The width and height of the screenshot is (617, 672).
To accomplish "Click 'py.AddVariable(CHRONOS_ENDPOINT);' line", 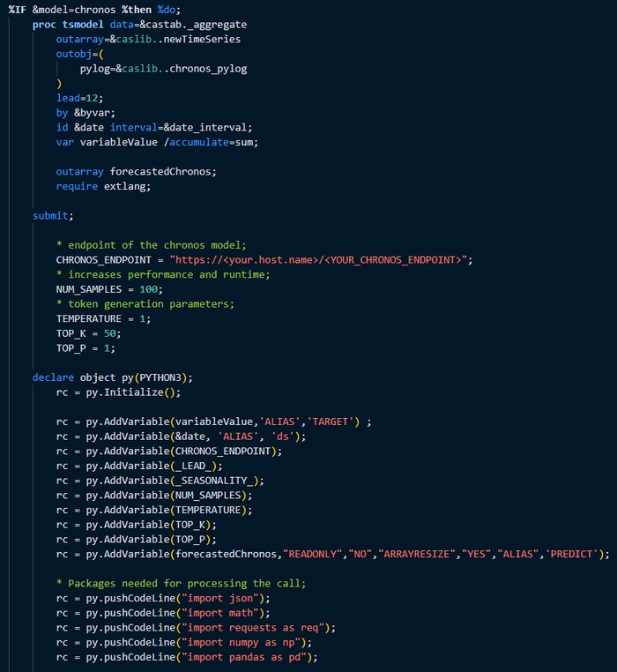I will pos(169,452).
